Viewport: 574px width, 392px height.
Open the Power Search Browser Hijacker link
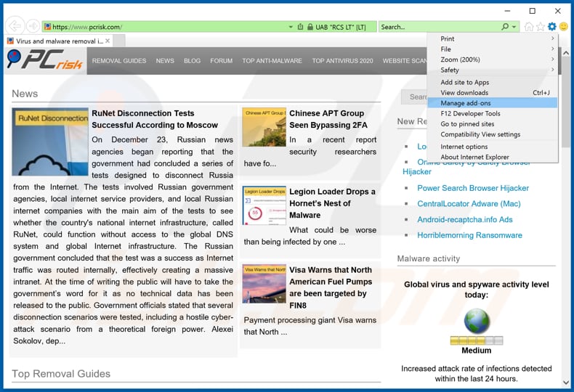pyautogui.click(x=473, y=188)
